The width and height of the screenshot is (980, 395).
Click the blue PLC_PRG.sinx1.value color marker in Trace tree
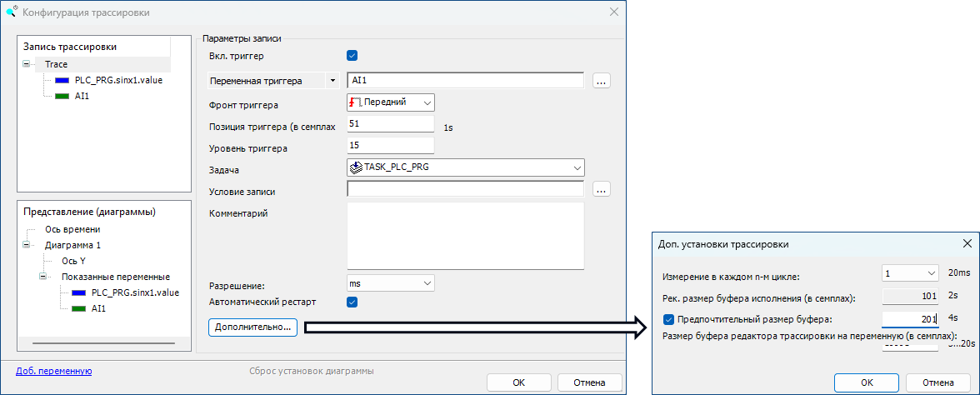click(x=61, y=81)
